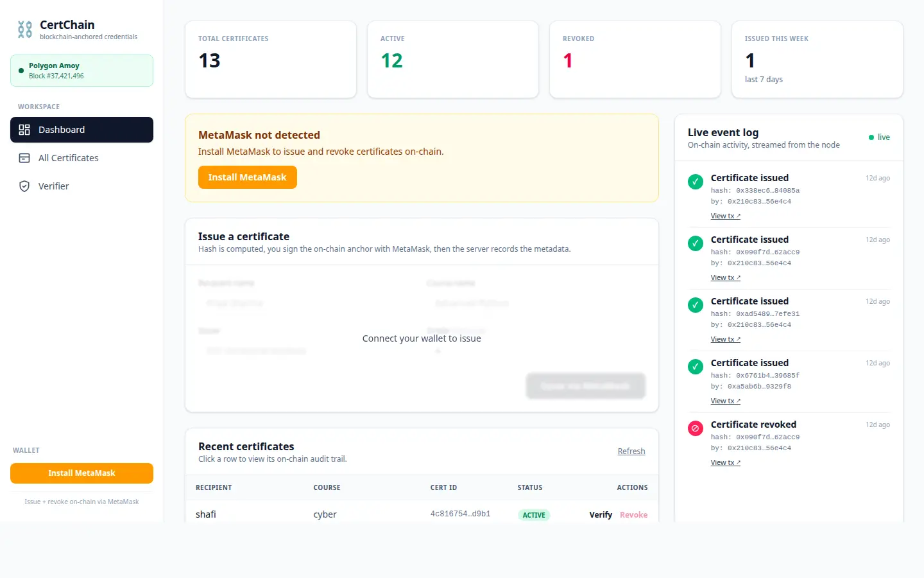Refresh the recent certificates list
The width and height of the screenshot is (924, 578).
(631, 451)
